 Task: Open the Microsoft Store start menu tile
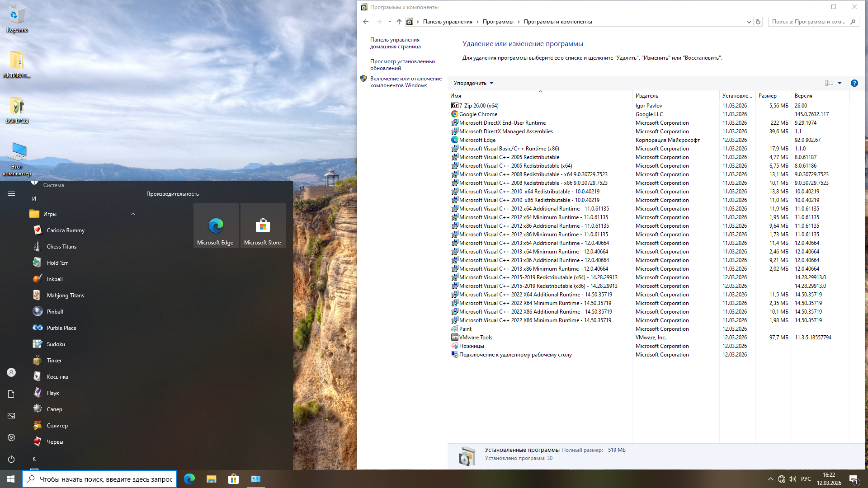coord(263,225)
